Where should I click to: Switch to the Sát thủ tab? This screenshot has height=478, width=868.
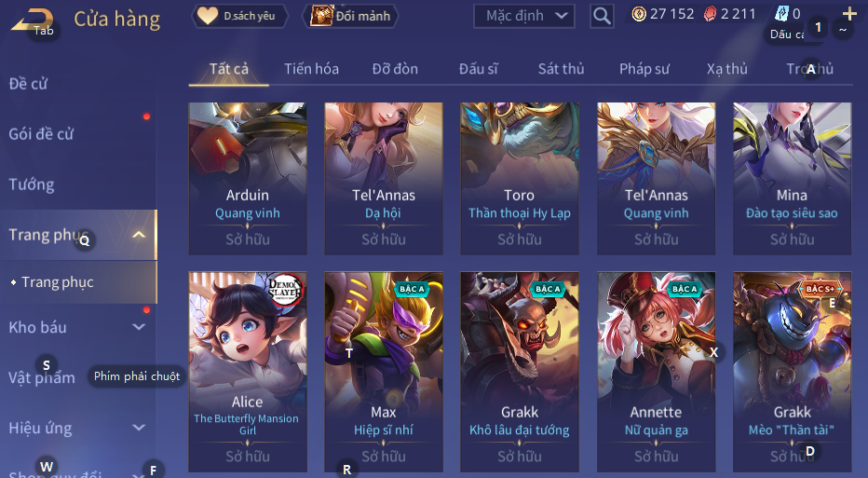coord(561,69)
